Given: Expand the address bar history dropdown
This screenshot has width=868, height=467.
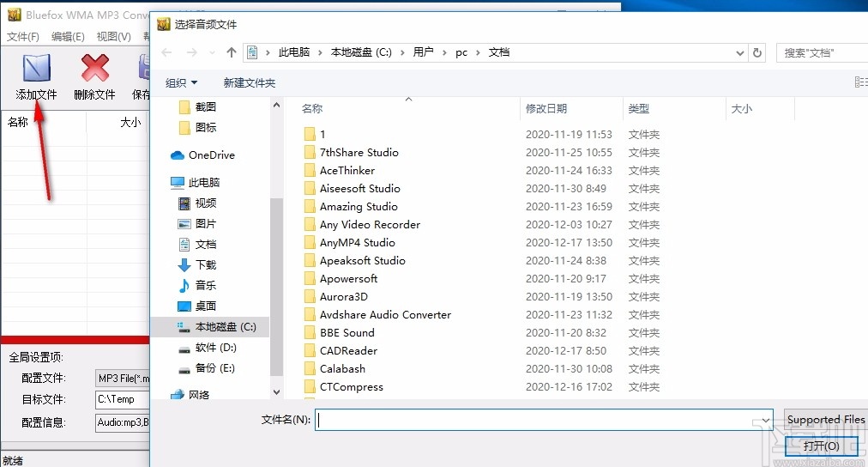Looking at the screenshot, I should coord(739,52).
